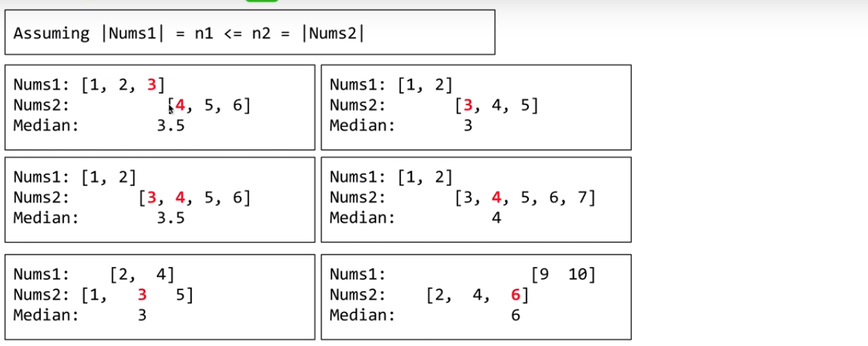The image size is (868, 346).
Task: Click the Nums1 array [9 10]
Action: pyautogui.click(x=564, y=275)
